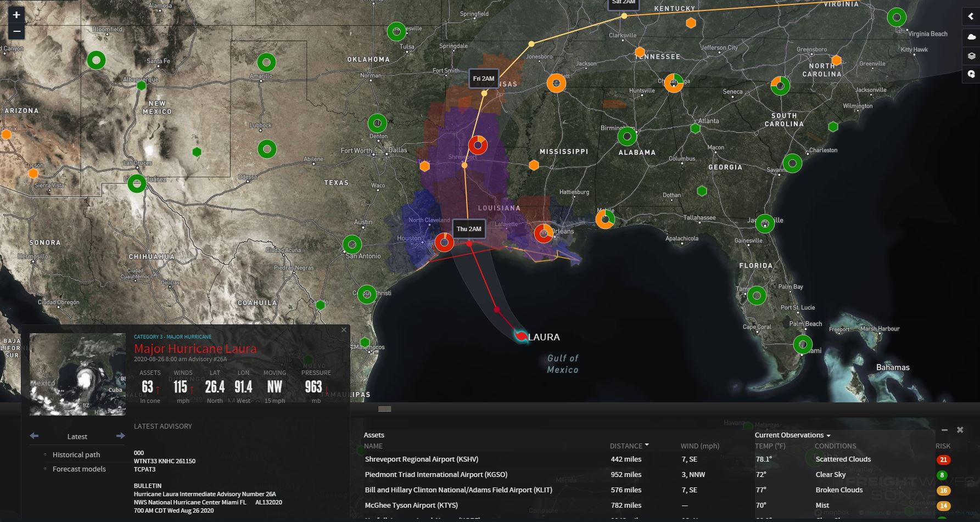This screenshot has height=522, width=980.
Task: Open the map layers stack icon
Action: point(971,55)
